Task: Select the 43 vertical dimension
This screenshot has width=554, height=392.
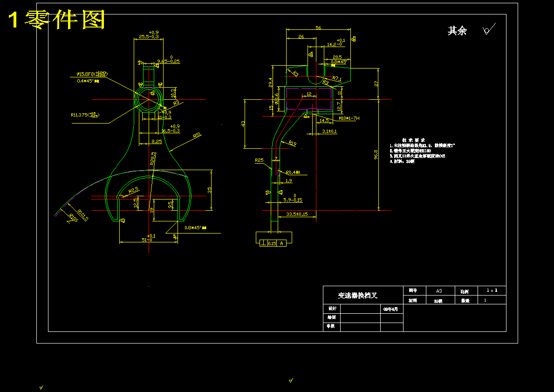Action: pyautogui.click(x=243, y=124)
